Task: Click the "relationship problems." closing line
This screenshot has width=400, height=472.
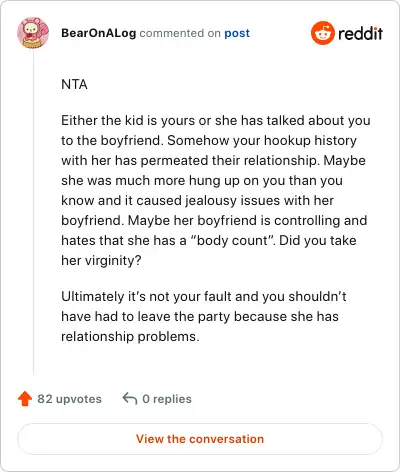Action: [130, 336]
